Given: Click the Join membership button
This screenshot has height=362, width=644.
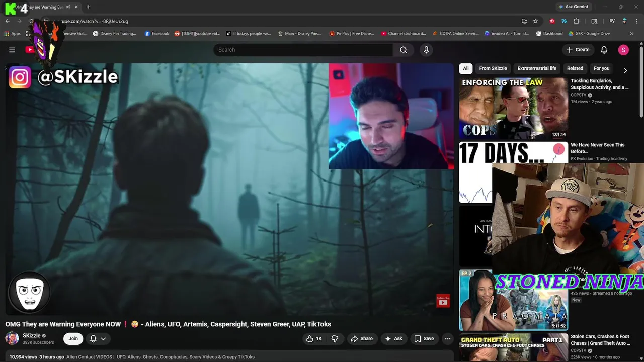Looking at the screenshot, I should (x=73, y=339).
